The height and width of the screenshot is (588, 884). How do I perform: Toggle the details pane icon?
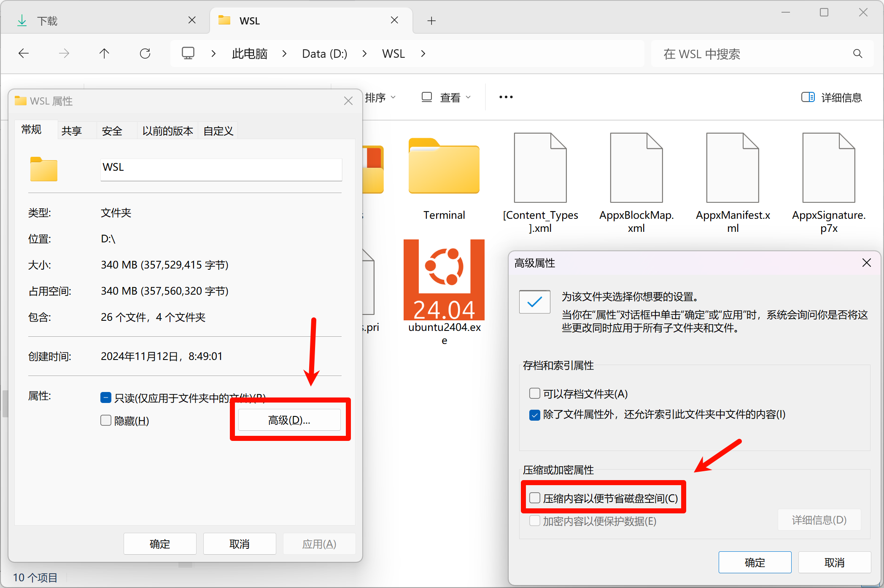coord(808,97)
